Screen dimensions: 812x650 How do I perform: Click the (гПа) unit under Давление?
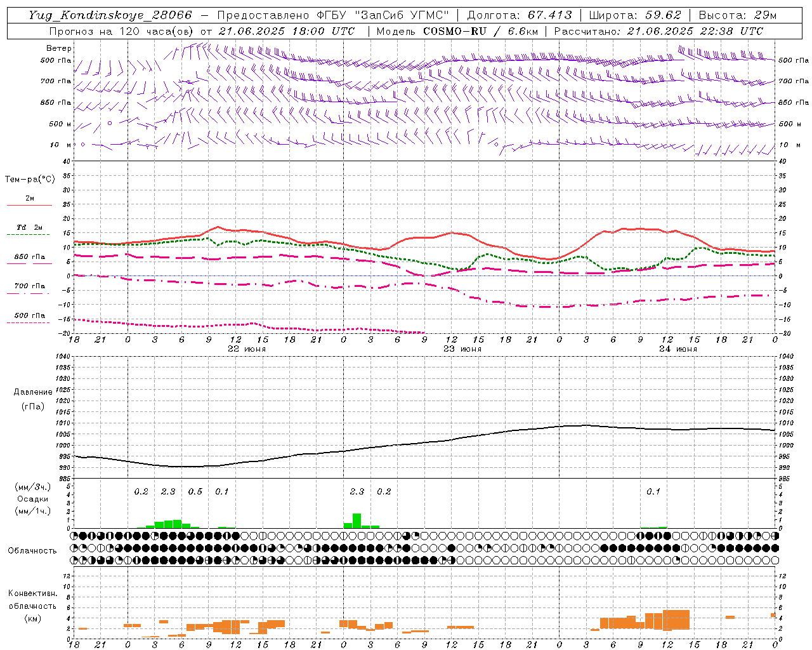(33, 406)
